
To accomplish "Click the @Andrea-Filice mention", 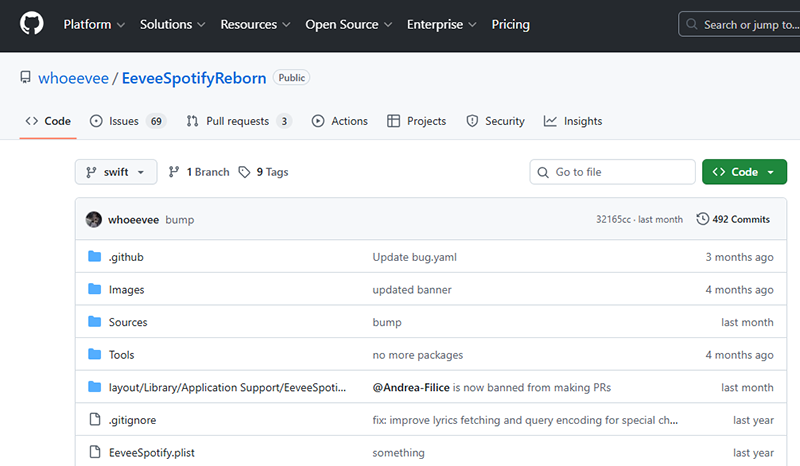I will pyautogui.click(x=411, y=387).
